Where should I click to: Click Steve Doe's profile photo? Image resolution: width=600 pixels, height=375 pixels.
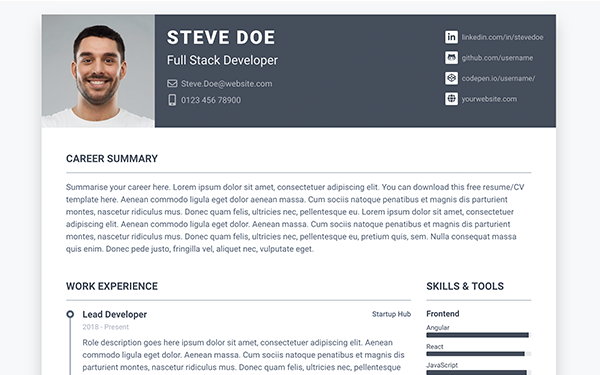pyautogui.click(x=98, y=71)
